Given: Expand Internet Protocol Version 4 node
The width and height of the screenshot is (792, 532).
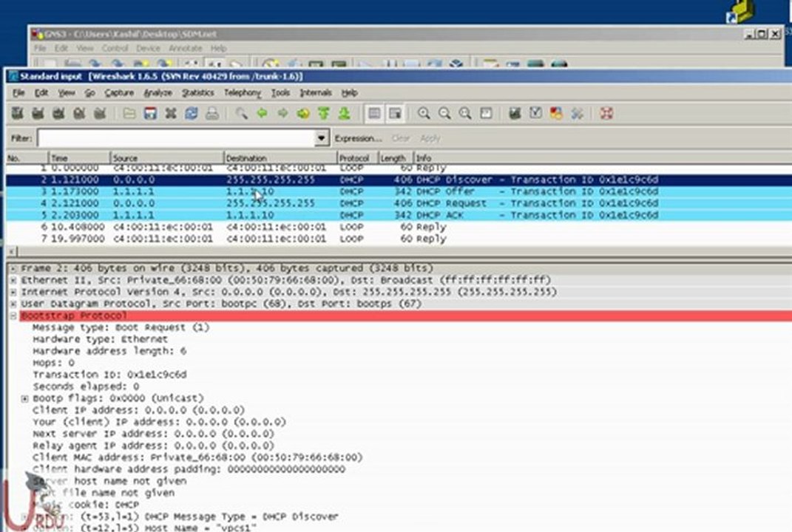Looking at the screenshot, I should [x=13, y=293].
